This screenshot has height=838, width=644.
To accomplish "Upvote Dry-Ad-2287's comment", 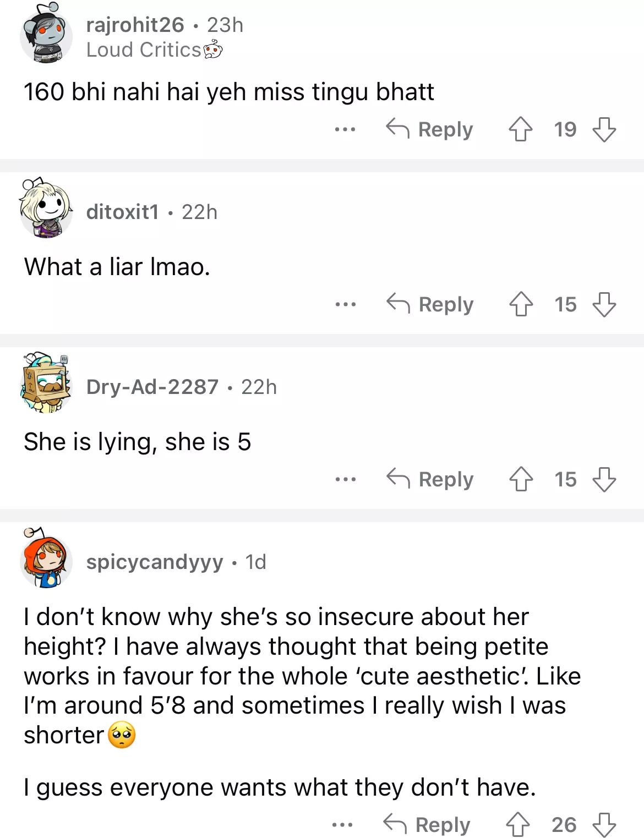I will (521, 479).
